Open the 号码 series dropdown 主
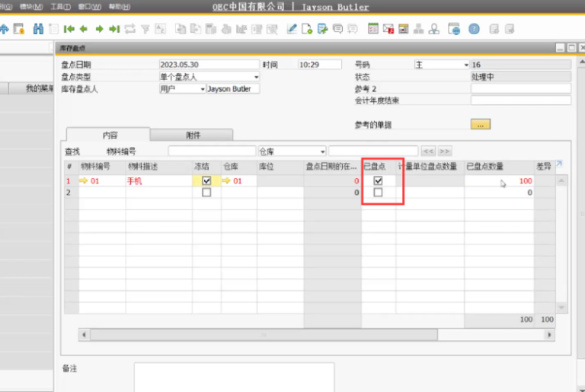 (466, 65)
